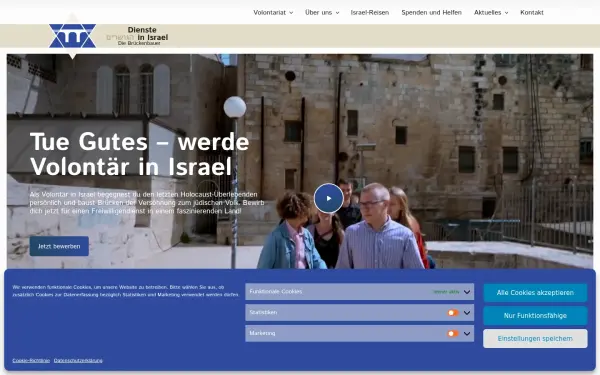This screenshot has height=375, width=600.
Task: Open Spenden und Helfen page
Action: pos(431,12)
